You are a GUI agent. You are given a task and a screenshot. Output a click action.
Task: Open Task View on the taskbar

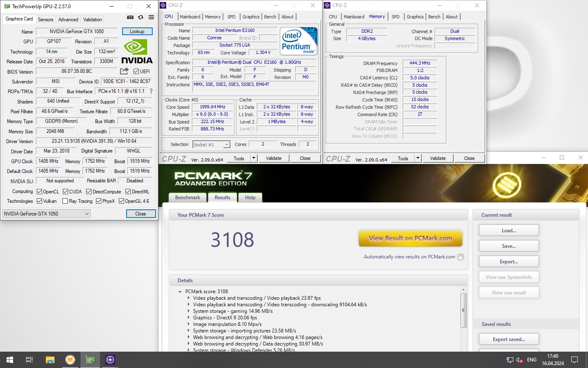29,360
